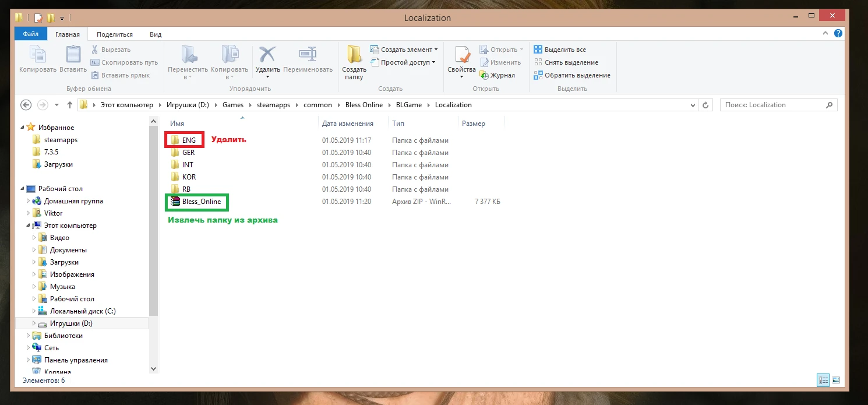Click the Свойства checkmark icon
The height and width of the screenshot is (405, 868).
click(462, 54)
